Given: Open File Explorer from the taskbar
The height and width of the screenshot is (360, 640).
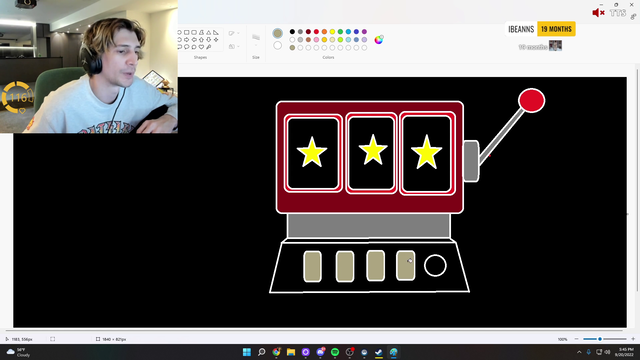Looking at the screenshot, I should 291,352.
